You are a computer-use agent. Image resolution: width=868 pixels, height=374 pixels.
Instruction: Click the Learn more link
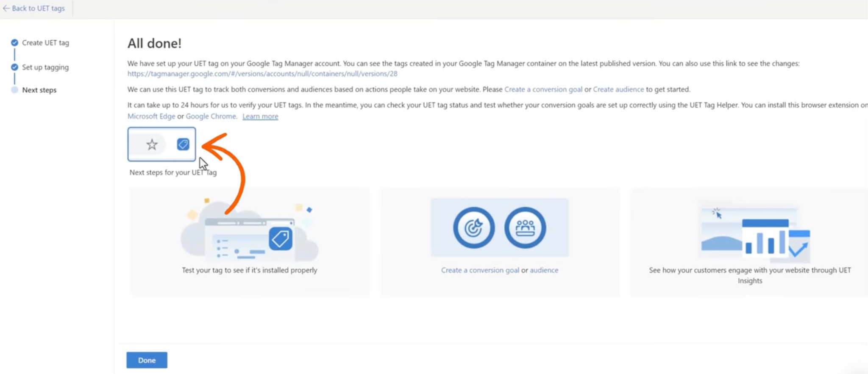coord(260,116)
